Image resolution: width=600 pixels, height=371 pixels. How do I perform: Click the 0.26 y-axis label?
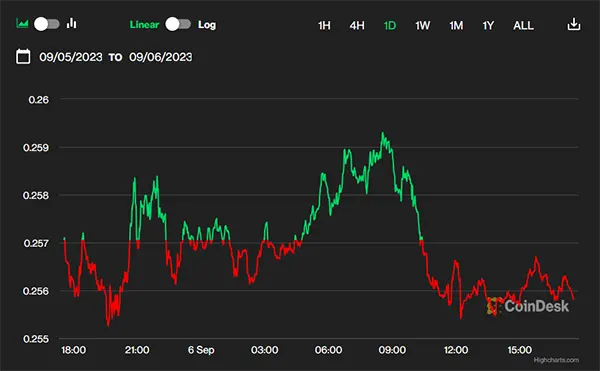pos(39,100)
